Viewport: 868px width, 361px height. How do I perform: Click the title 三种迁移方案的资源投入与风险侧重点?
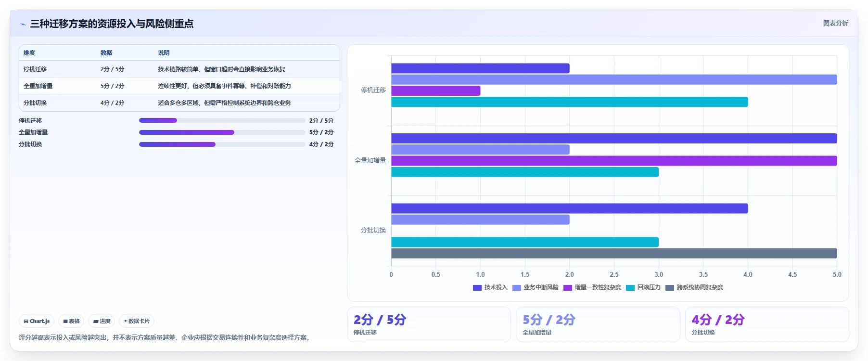112,24
